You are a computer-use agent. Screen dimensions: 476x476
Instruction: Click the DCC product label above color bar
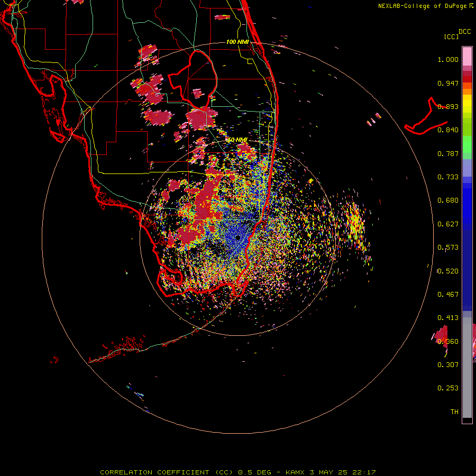464,32
